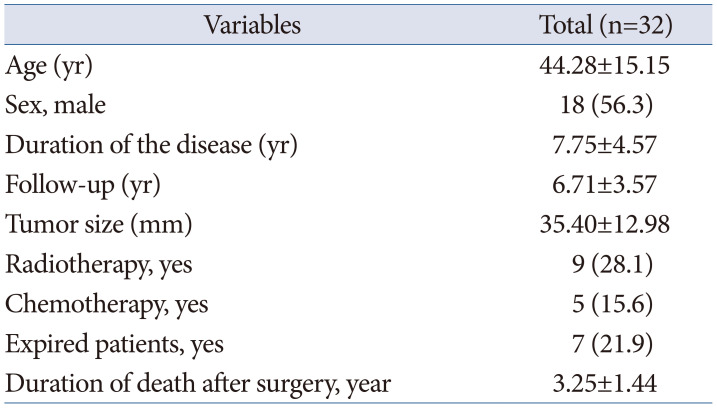Select the Follow-up (yr) row label
The image size is (717, 408).
(x=82, y=185)
